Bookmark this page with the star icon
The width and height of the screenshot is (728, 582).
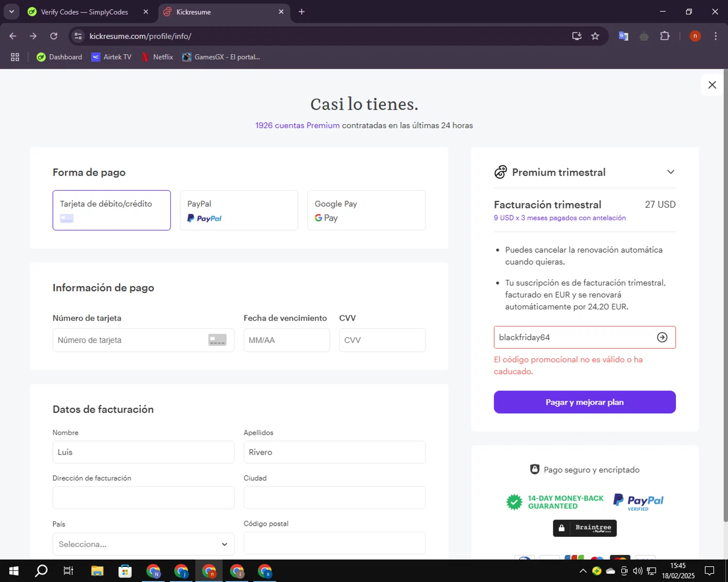coord(595,36)
